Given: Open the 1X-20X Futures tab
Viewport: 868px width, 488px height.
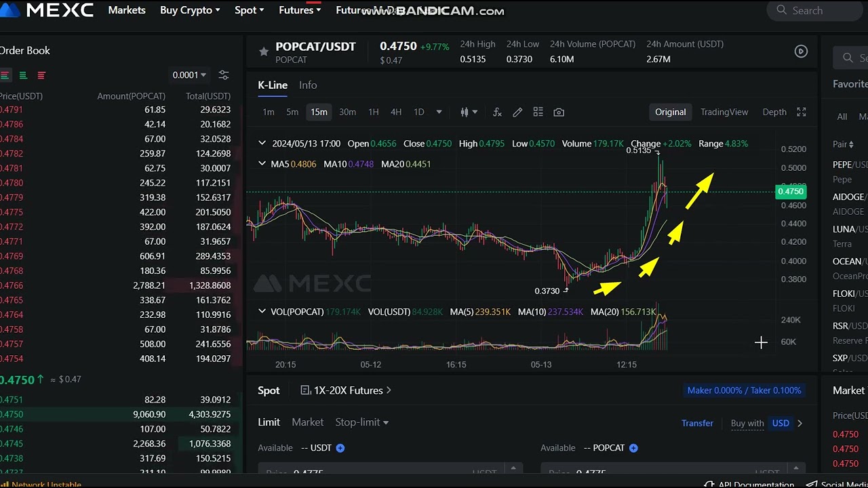Looking at the screenshot, I should (x=347, y=390).
